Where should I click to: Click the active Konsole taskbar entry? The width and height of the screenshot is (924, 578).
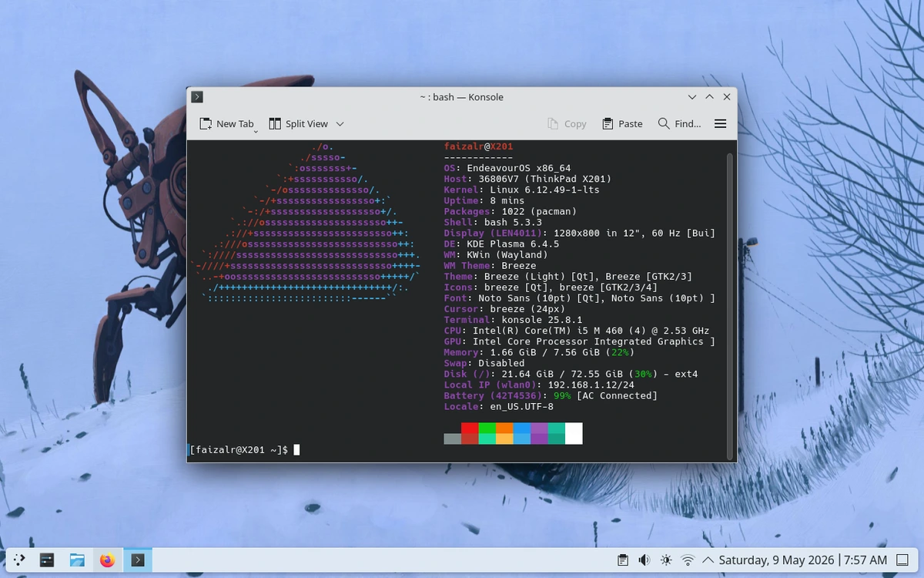pyautogui.click(x=137, y=560)
